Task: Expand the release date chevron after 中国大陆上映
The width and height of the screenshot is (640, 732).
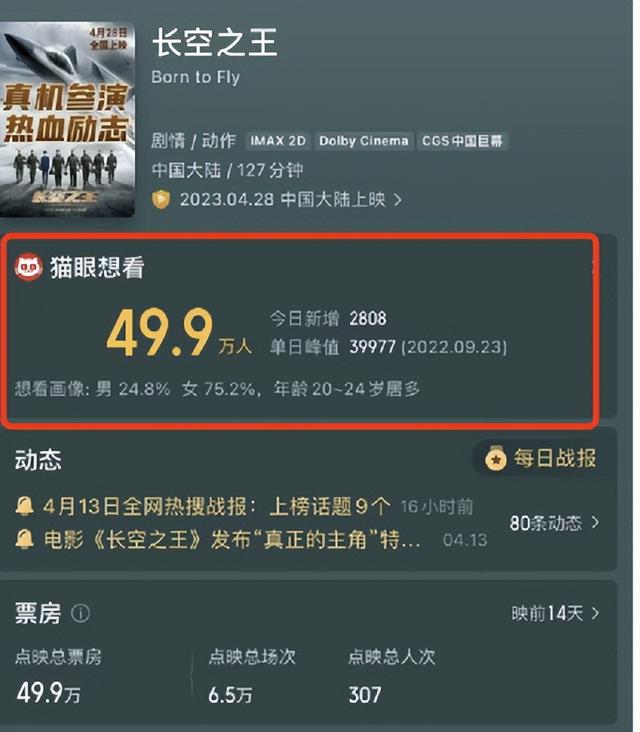Action: 398,200
